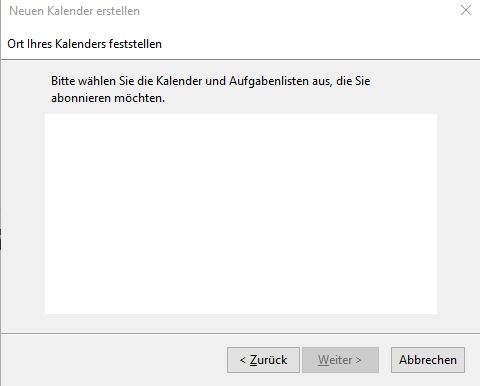Abort calendar creation with Abbrechen
Image resolution: width=480 pixels, height=386 pixels.
(428, 360)
